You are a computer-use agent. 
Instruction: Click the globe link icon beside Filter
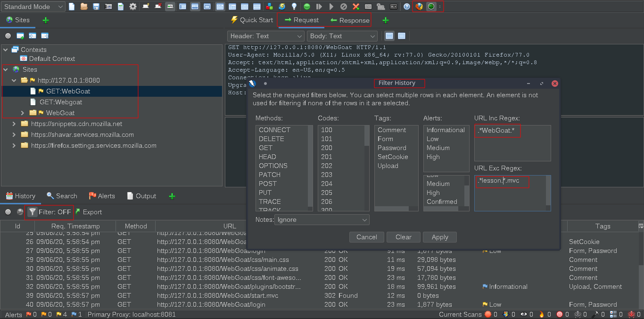(20, 212)
